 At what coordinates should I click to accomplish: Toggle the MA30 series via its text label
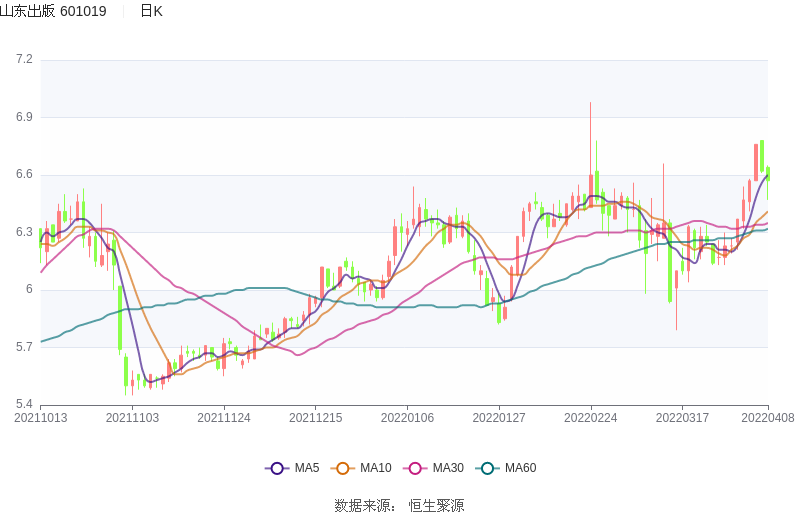[448, 468]
